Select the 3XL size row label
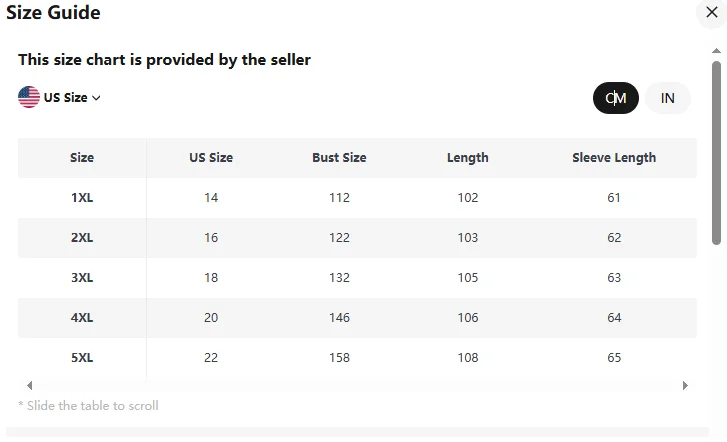This screenshot has height=442, width=727. (82, 278)
